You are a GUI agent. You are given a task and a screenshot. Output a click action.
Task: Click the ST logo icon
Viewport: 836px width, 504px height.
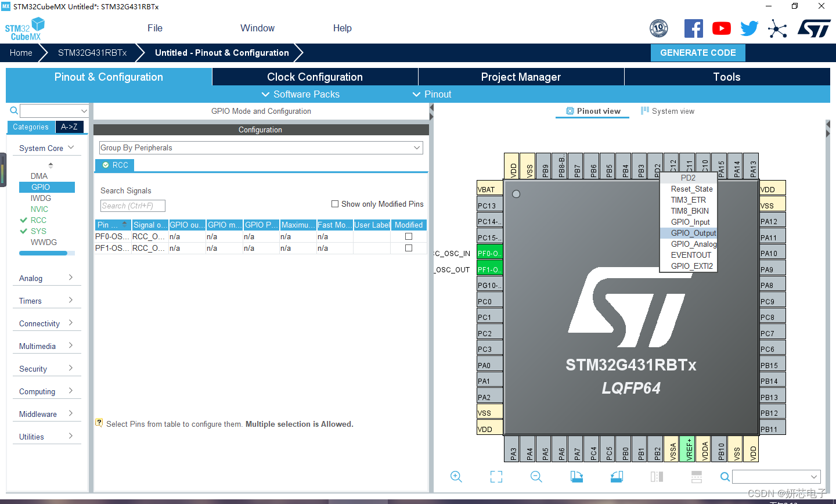[x=814, y=28]
